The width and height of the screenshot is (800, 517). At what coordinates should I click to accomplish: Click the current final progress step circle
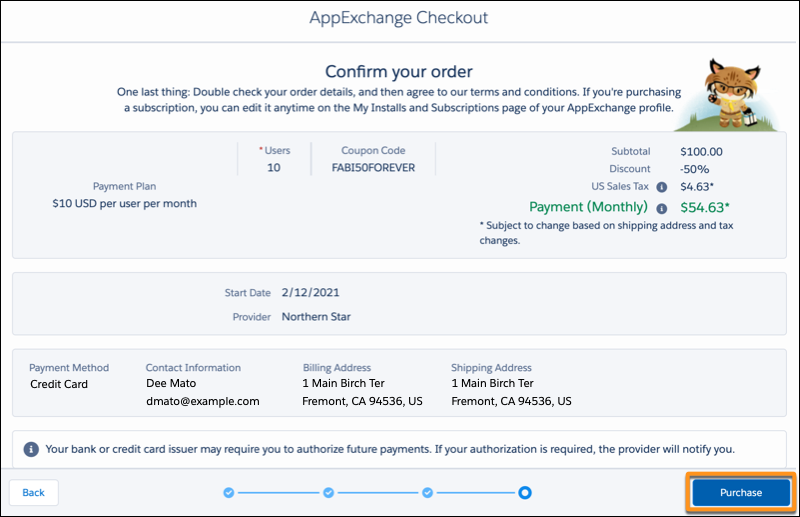pyautogui.click(x=526, y=492)
